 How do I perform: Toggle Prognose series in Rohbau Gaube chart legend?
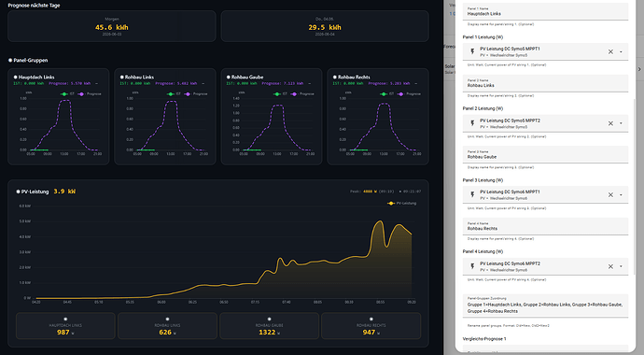tap(301, 94)
